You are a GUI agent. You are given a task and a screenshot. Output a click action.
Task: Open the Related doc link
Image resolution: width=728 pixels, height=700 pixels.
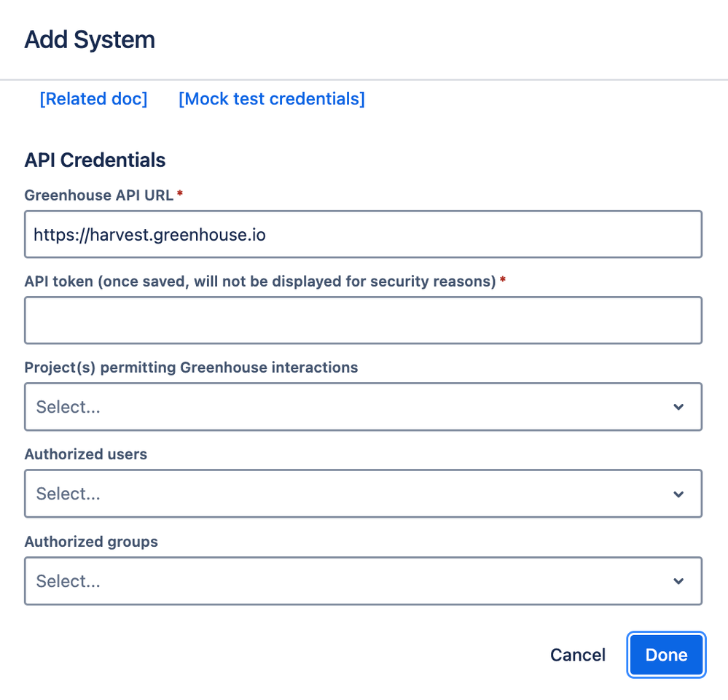click(x=93, y=98)
